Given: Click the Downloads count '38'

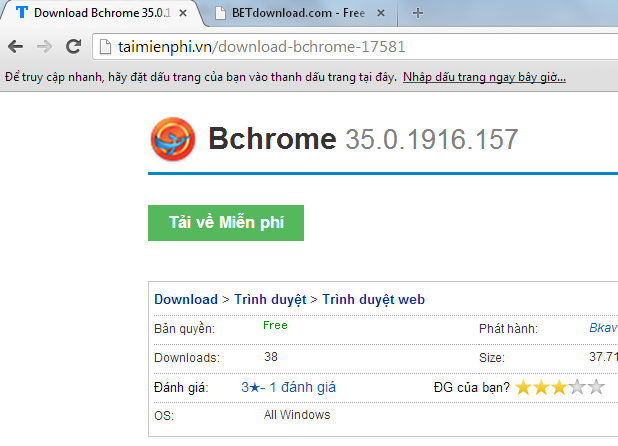Looking at the screenshot, I should (x=271, y=357).
